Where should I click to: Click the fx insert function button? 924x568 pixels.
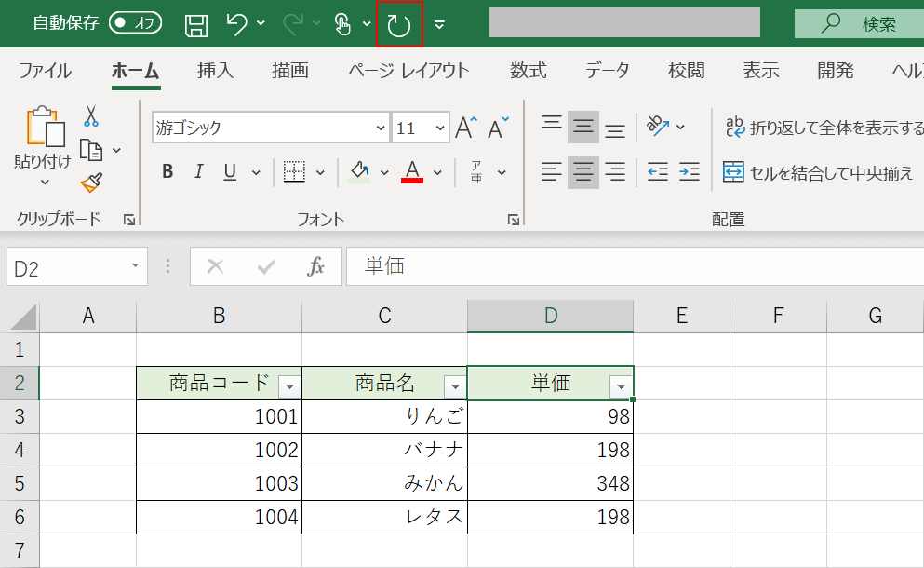click(x=315, y=266)
